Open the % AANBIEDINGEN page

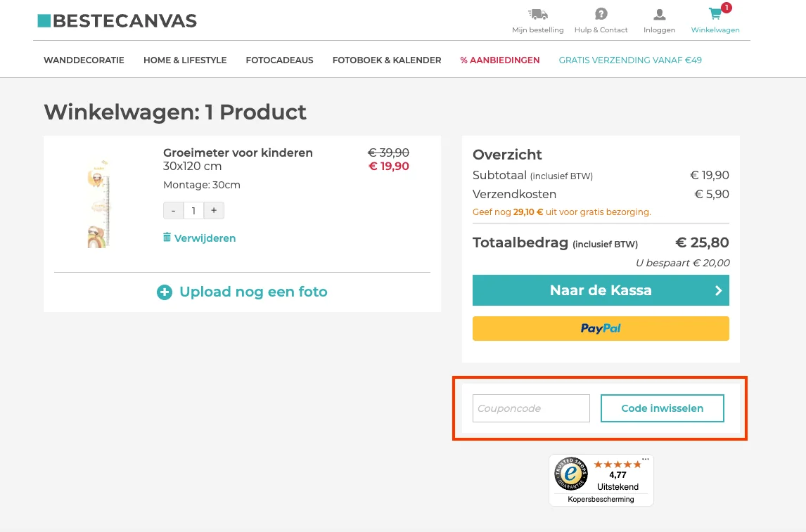(x=499, y=60)
